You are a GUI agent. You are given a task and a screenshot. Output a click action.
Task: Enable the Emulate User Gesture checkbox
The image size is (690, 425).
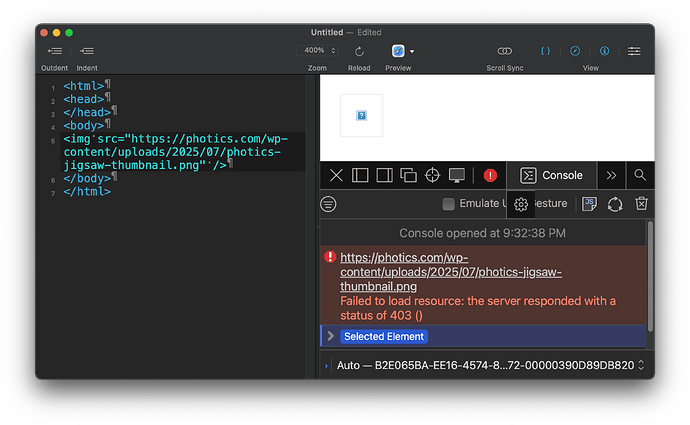[449, 204]
